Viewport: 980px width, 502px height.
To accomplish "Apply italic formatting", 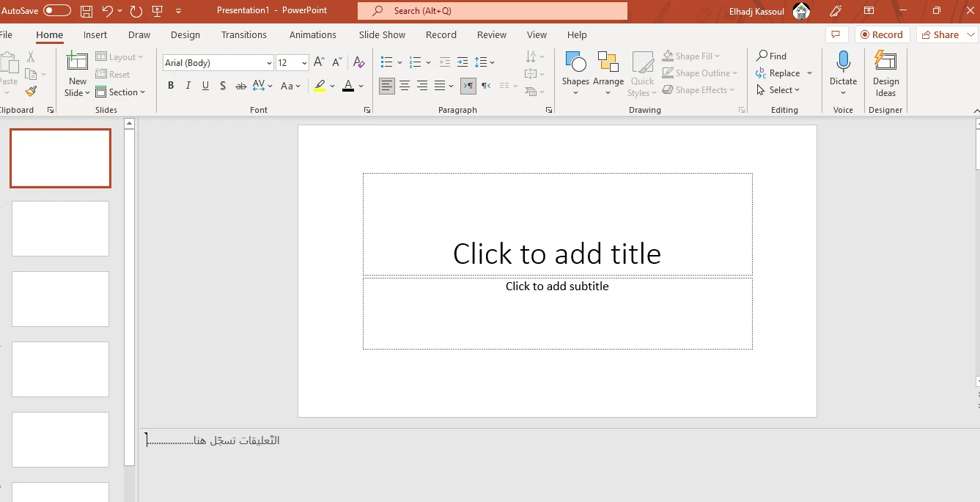I will point(188,86).
